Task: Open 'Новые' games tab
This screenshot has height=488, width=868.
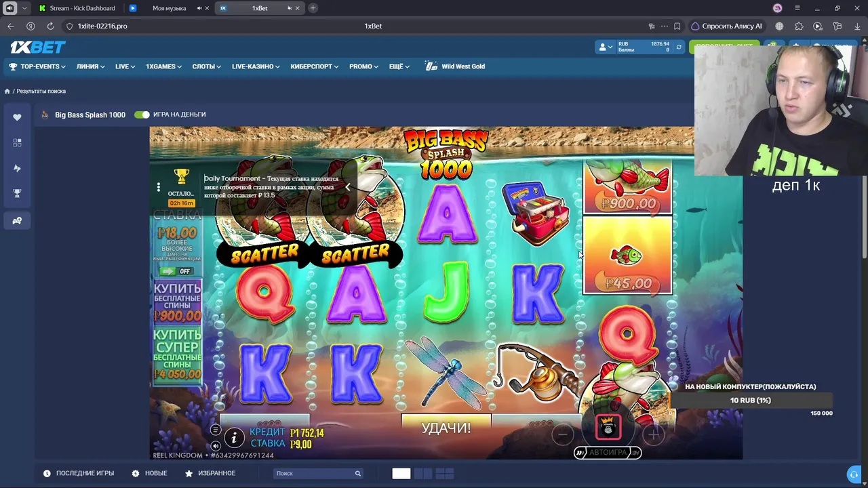Action: pyautogui.click(x=149, y=473)
